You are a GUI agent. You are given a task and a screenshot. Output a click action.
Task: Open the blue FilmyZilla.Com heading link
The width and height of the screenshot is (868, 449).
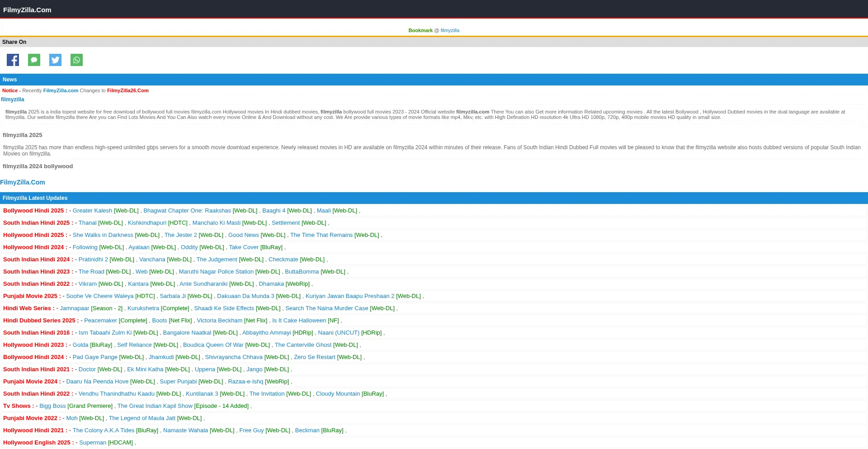pos(23,182)
